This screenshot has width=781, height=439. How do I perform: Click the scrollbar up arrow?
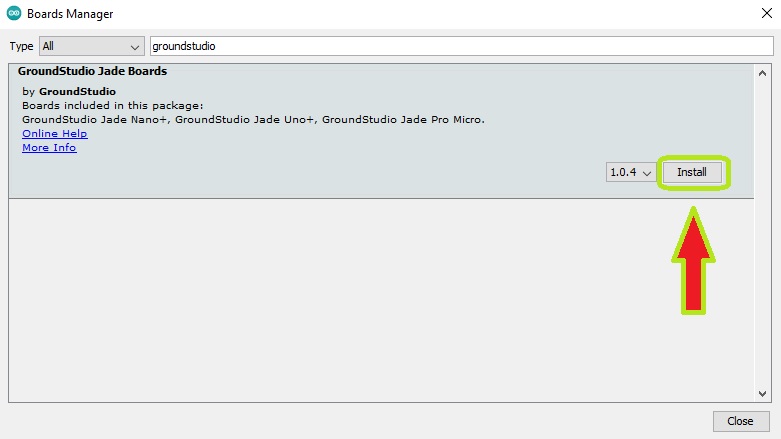coord(764,71)
